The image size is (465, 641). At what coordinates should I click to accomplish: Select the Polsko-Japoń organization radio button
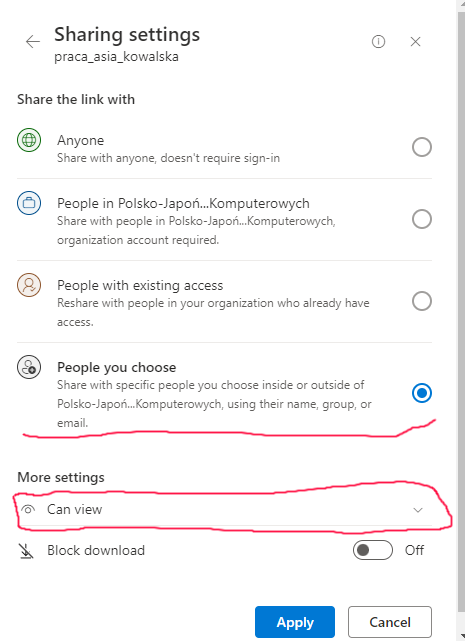[422, 219]
